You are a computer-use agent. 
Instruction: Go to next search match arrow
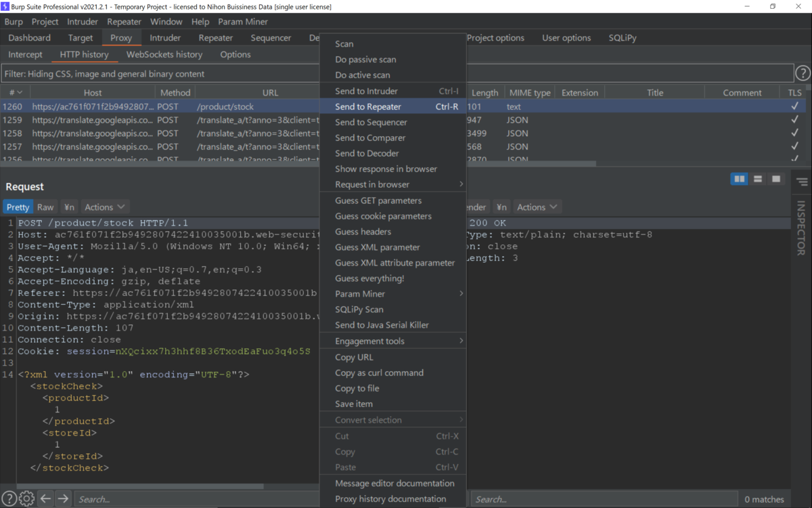click(63, 499)
